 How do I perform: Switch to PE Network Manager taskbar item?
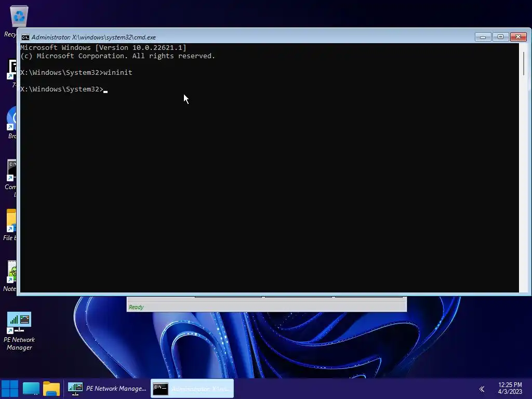pyautogui.click(x=107, y=389)
